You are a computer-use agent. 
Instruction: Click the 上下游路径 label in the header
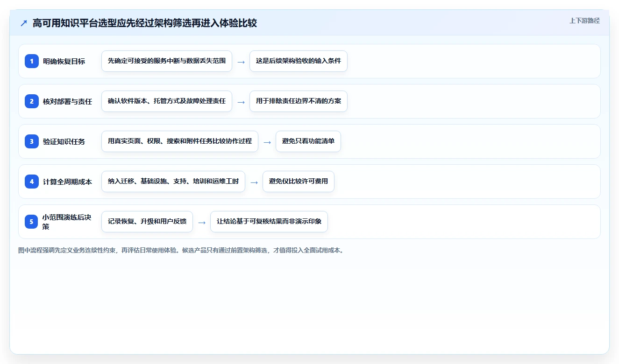point(584,21)
